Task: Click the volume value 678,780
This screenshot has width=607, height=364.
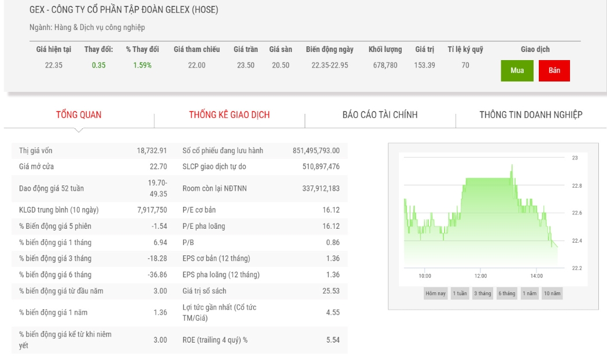Action: coord(385,65)
